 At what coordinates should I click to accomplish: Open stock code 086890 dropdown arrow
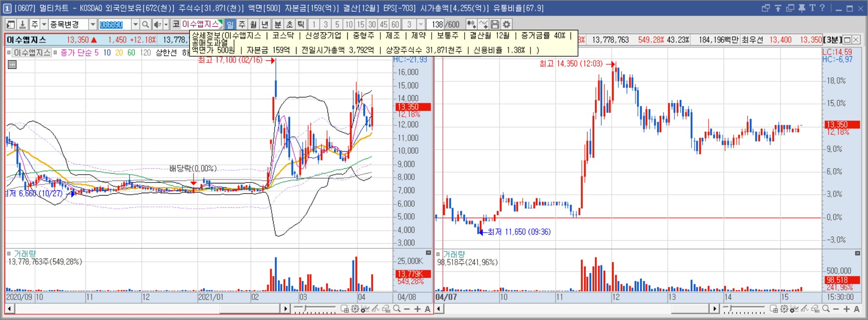pyautogui.click(x=135, y=24)
